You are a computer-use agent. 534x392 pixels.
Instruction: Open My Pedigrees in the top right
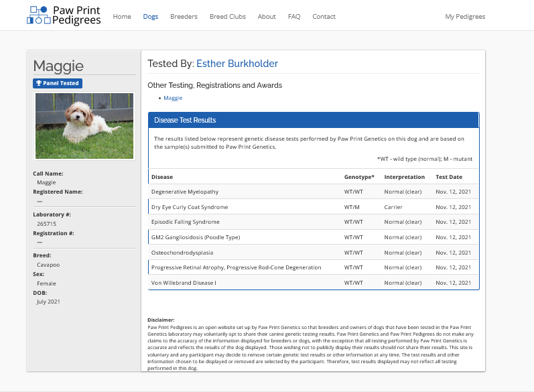pyautogui.click(x=465, y=17)
